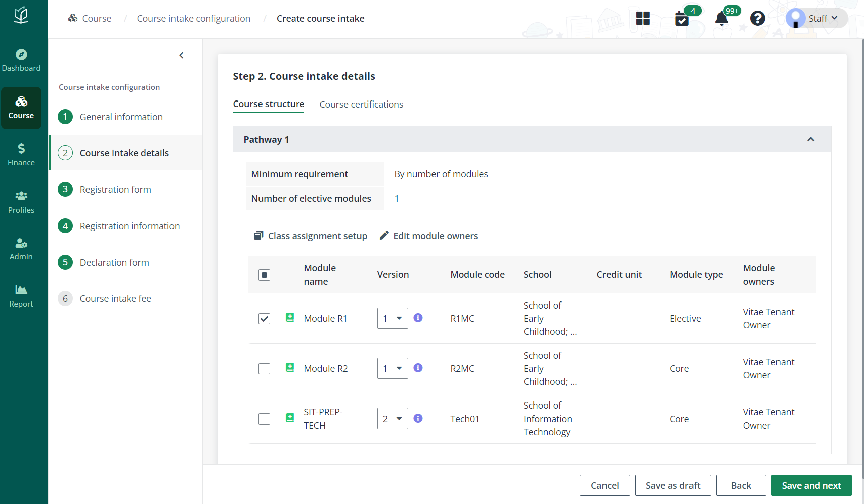Click the green module icon for SIT-PREP-TECH
The height and width of the screenshot is (504, 864).
pos(290,418)
